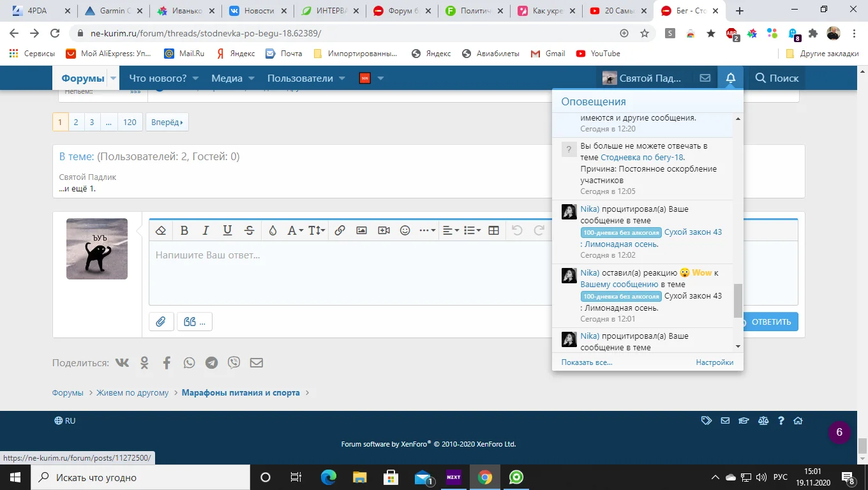
Task: Click the insert image icon
Action: (361, 230)
